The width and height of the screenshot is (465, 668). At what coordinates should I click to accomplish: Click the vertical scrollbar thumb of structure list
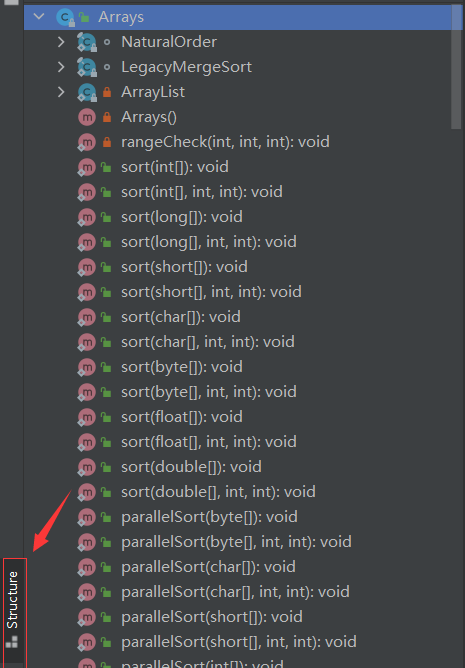[x=456, y=66]
